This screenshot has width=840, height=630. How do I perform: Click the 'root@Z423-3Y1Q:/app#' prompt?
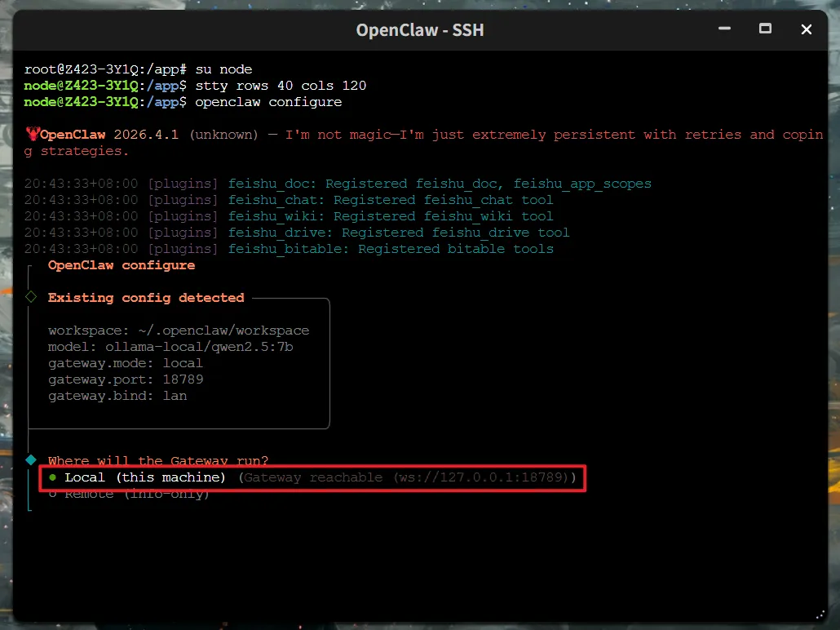(x=105, y=69)
